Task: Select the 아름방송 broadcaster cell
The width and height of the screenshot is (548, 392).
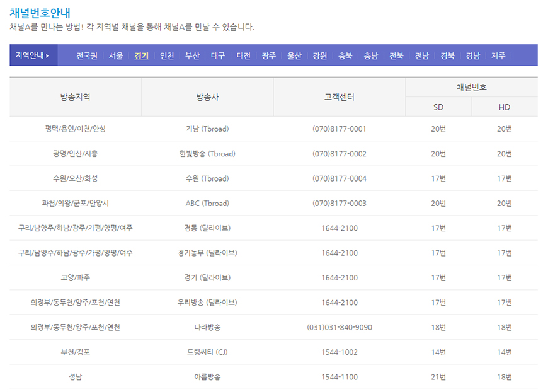Action: point(207,377)
